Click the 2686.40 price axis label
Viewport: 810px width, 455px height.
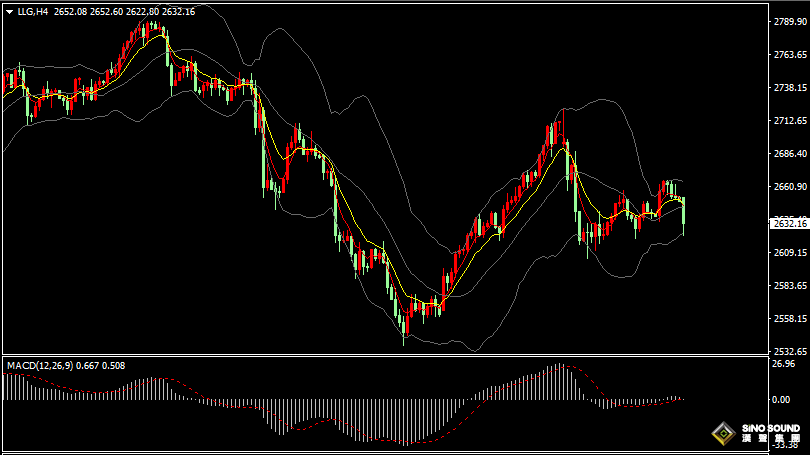coord(790,153)
